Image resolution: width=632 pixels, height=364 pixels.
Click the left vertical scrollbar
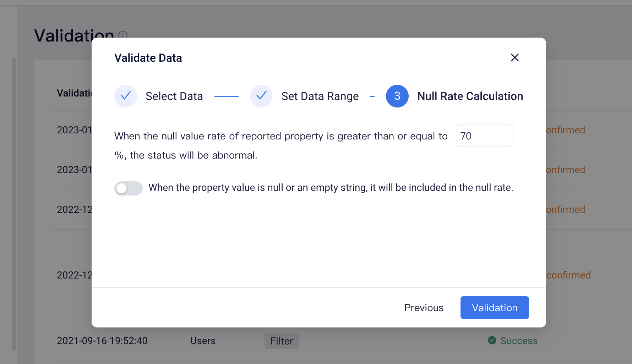[x=14, y=204]
